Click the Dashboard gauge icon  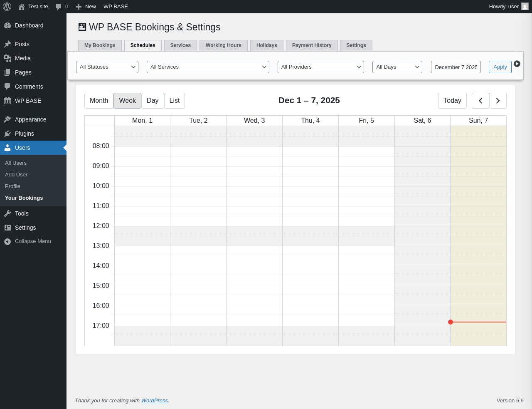[x=7, y=25]
